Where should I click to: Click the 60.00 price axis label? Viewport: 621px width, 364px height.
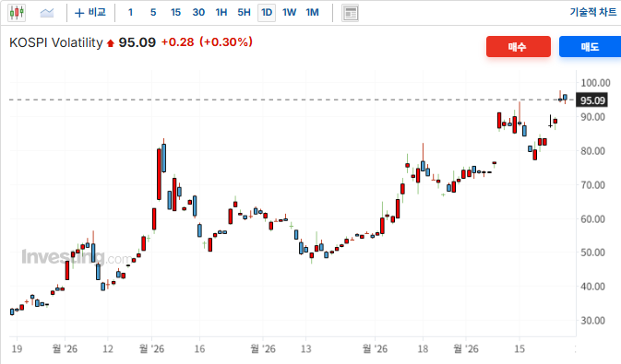click(592, 218)
